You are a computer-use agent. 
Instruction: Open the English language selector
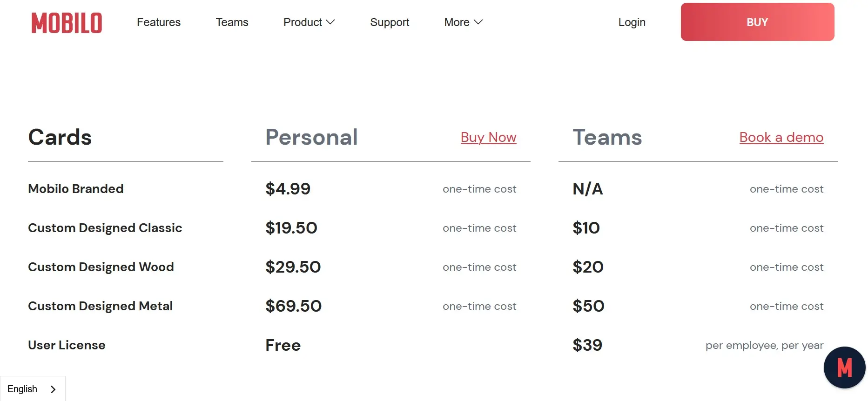click(32, 389)
